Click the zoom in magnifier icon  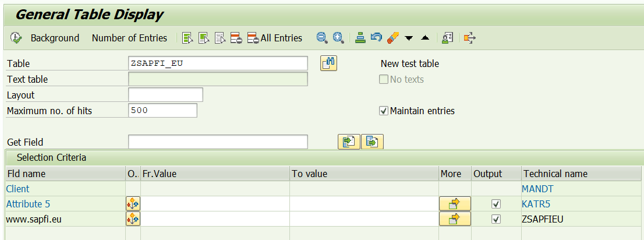coord(338,38)
